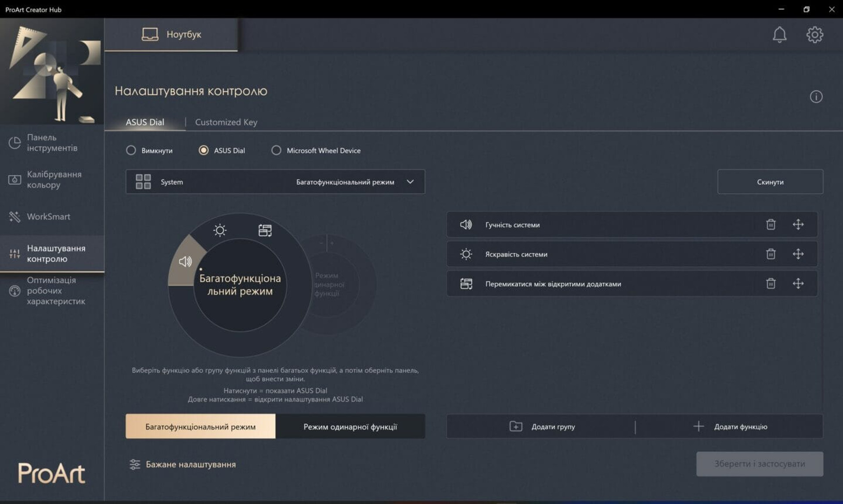
Task: Choose Режим одинарної функції button
Action: coord(350,426)
